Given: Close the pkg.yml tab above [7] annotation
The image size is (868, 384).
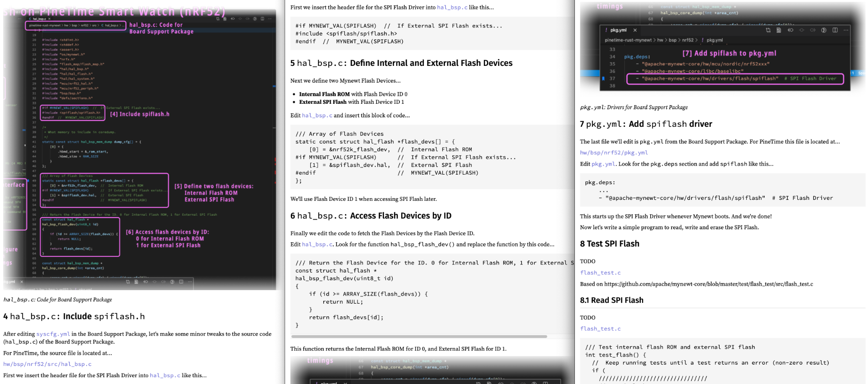Looking at the screenshot, I should pos(635,30).
